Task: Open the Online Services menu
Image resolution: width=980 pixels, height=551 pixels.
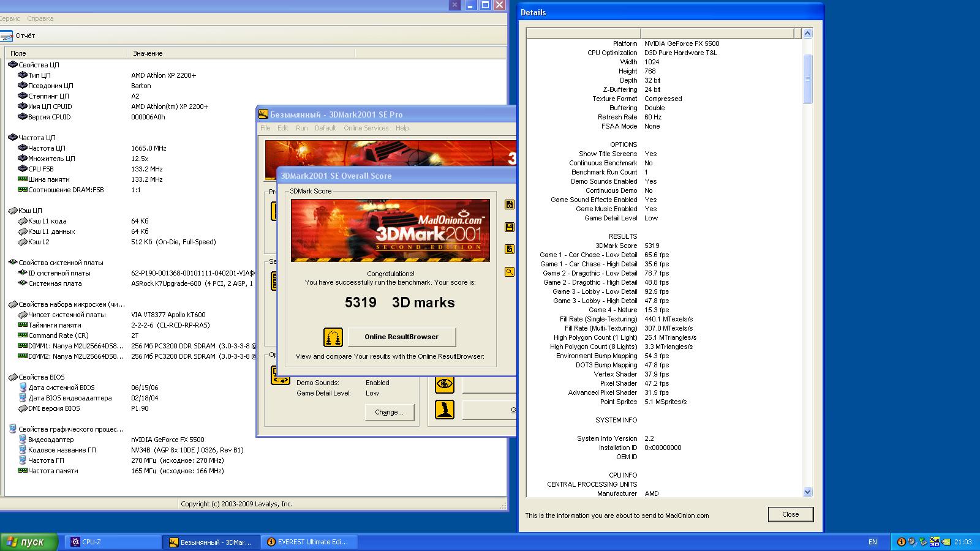Action: pyautogui.click(x=366, y=128)
